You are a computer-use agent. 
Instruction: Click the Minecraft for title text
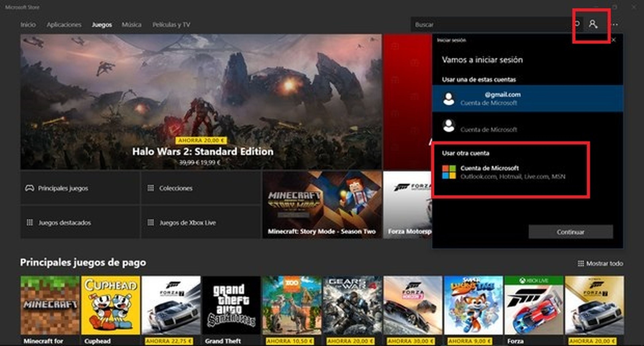coord(43,341)
